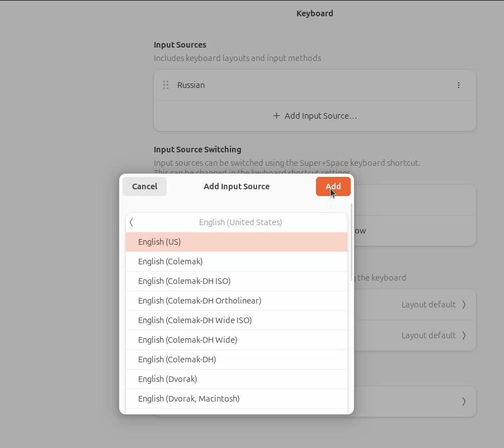The width and height of the screenshot is (504, 448).
Task: Choose English (Colemak-DH Ortholinear)
Action: 237,301
